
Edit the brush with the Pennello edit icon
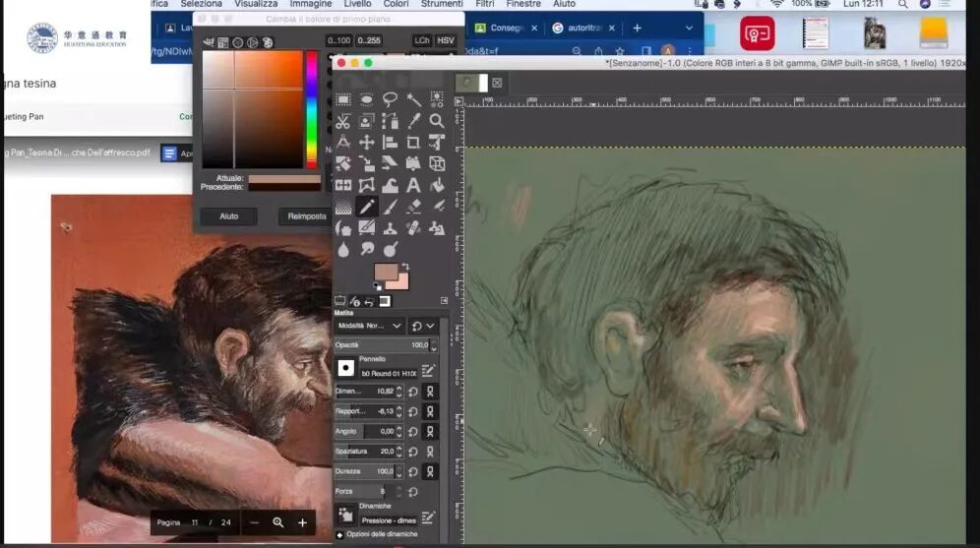coord(428,371)
